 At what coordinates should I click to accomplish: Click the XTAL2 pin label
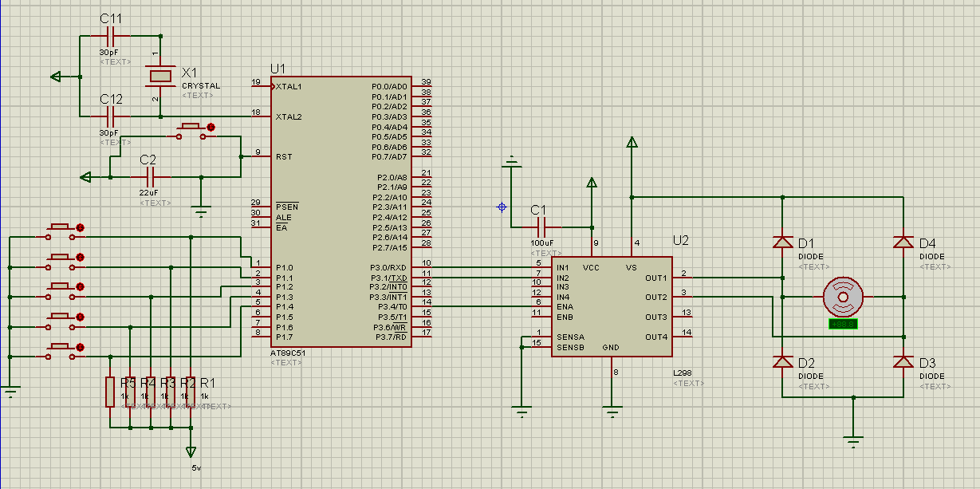(289, 117)
